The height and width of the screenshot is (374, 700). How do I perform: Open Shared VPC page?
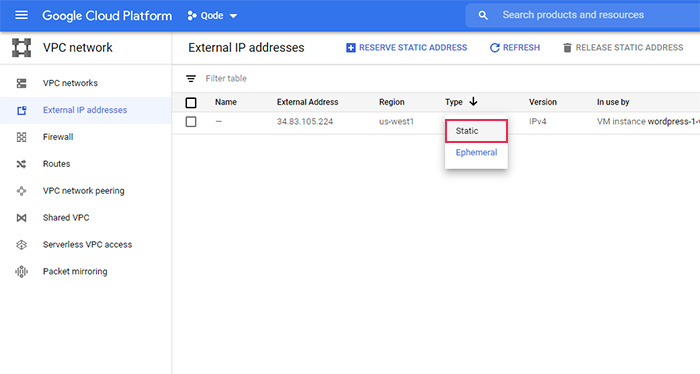pos(66,218)
